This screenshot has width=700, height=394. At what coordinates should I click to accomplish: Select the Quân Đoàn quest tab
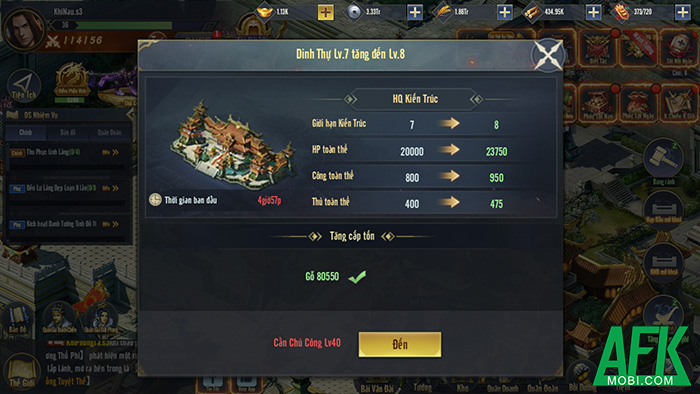[109, 133]
